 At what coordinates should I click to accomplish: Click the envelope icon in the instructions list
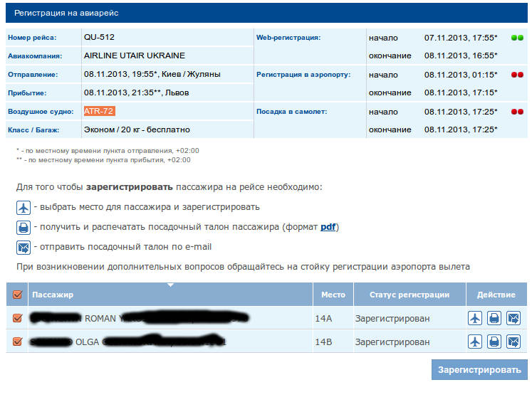coord(24,248)
